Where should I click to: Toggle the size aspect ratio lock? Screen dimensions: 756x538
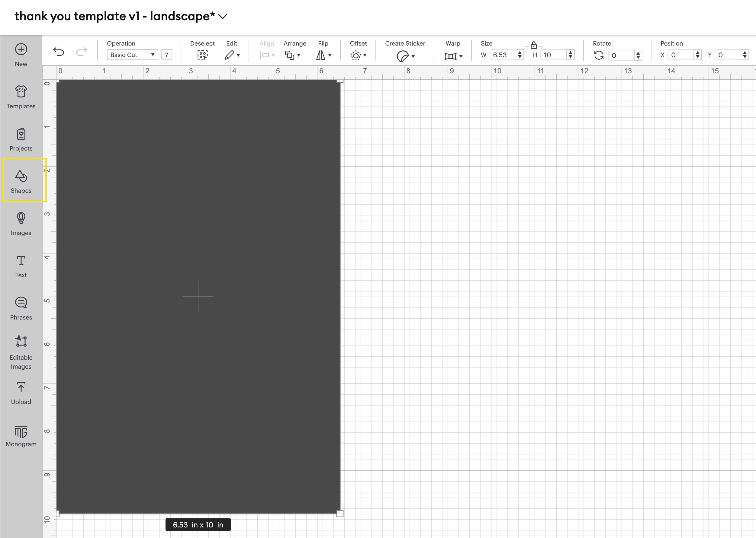533,45
